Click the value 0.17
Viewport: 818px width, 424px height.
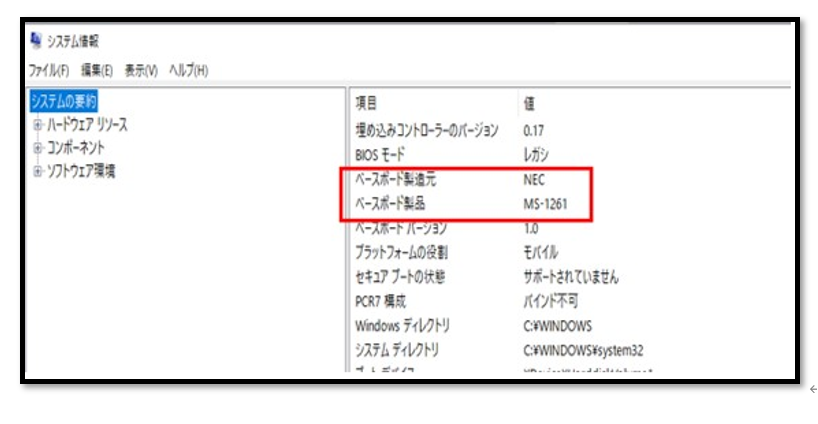point(533,130)
